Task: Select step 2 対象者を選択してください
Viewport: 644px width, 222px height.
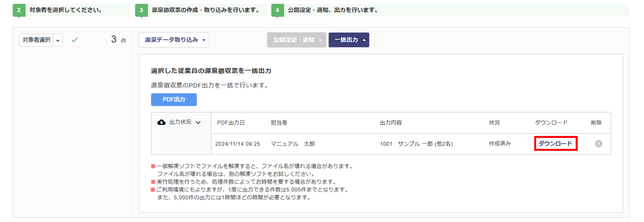Action: 71,10
